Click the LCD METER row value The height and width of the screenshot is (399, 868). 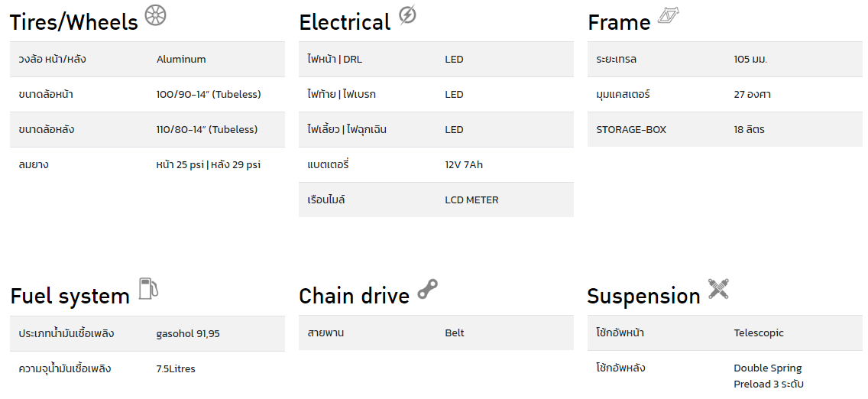coord(471,199)
